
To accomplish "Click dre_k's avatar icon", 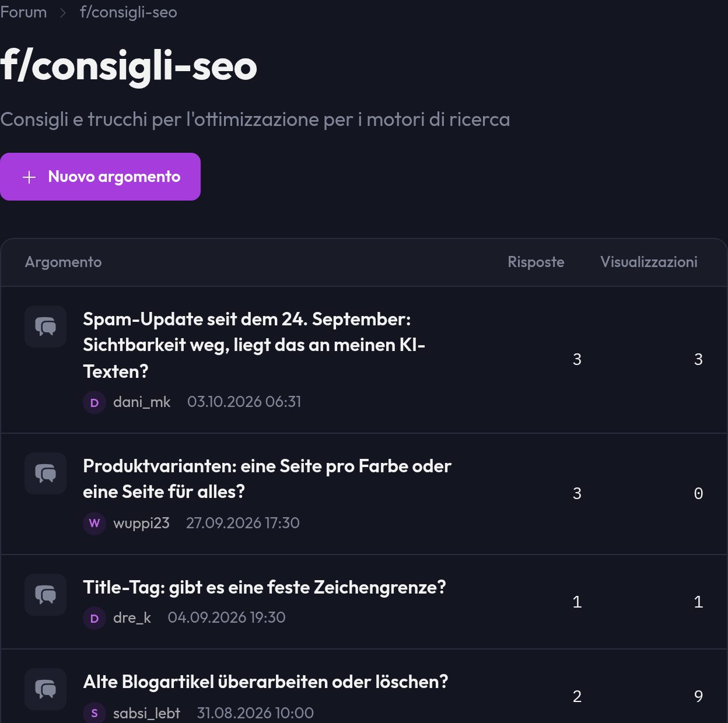I will (94, 618).
